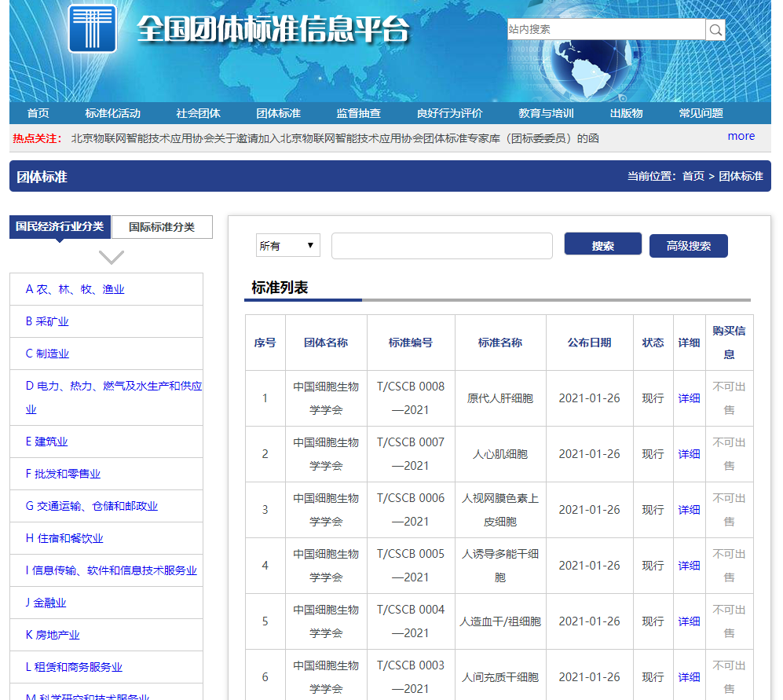The height and width of the screenshot is (700, 783).
Task: Click the site search input field
Action: (605, 29)
